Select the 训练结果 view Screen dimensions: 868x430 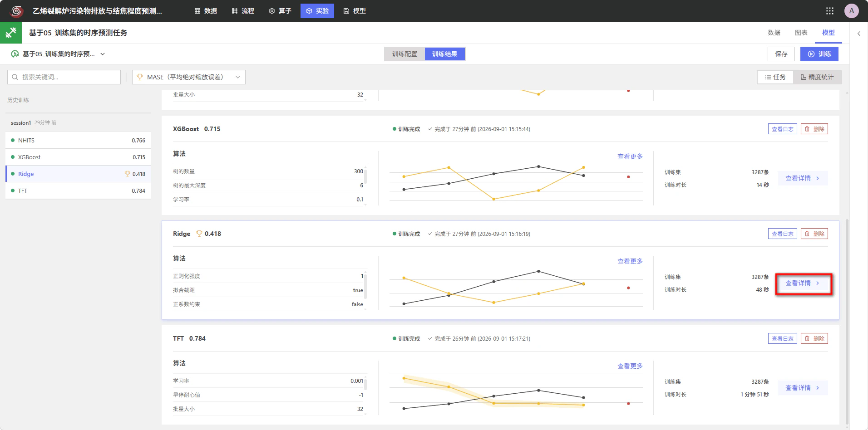[x=445, y=54]
